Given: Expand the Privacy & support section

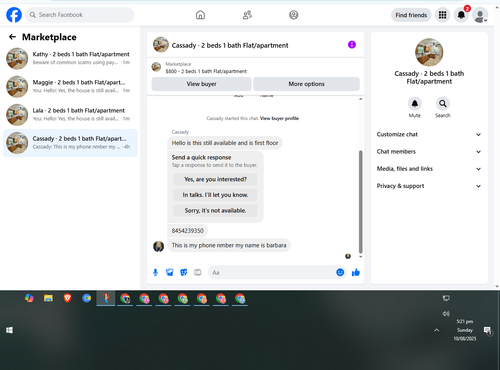Looking at the screenshot, I should tap(429, 186).
